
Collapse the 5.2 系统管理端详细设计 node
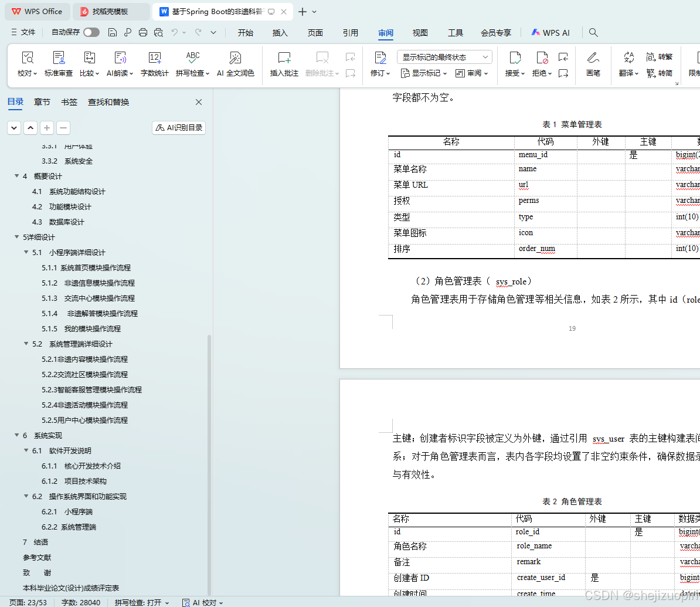pos(26,344)
